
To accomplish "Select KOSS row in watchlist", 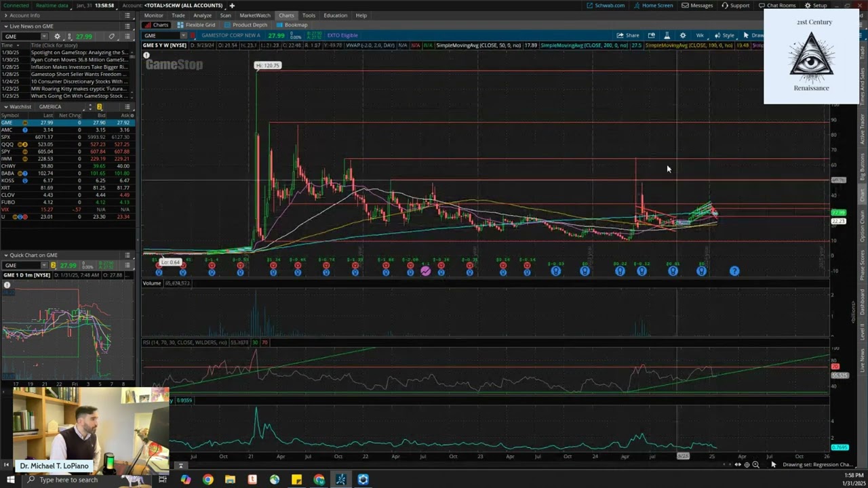I will tap(67, 180).
